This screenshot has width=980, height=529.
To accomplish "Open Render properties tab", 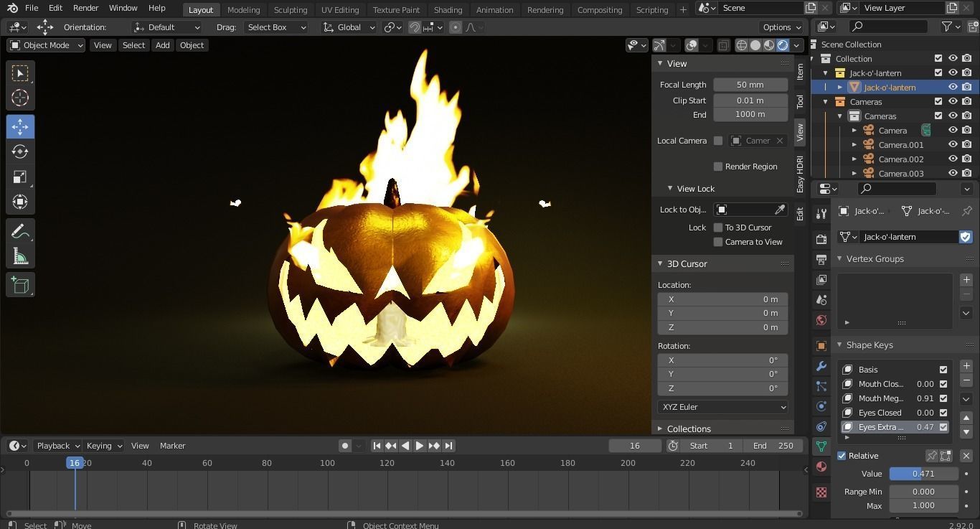I will [x=821, y=239].
